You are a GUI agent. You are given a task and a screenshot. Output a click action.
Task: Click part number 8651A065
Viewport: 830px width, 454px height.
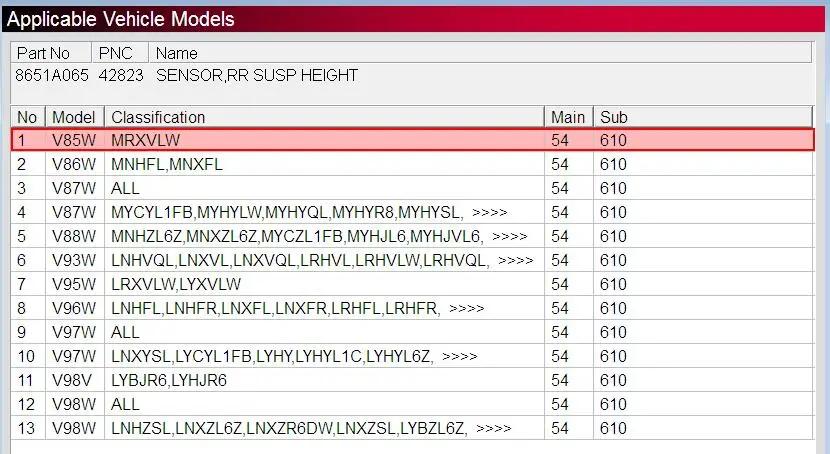(x=52, y=75)
